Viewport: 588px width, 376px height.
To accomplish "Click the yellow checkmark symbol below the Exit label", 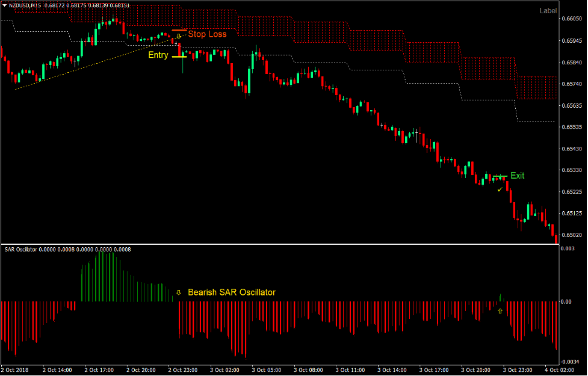I will pos(500,190).
